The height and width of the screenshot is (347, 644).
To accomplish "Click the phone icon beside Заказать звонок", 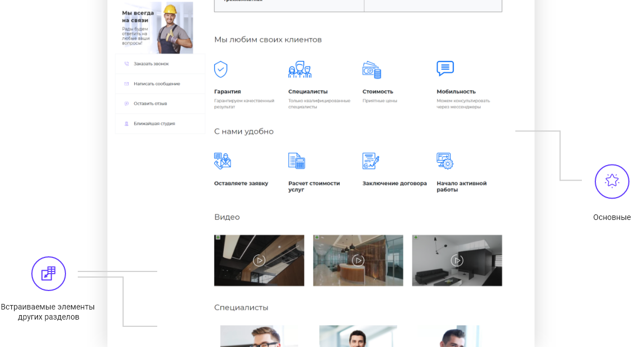I will tap(126, 64).
